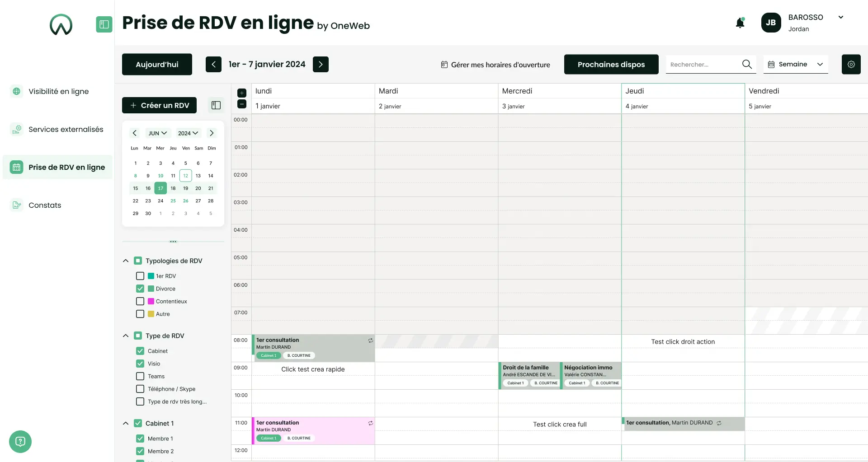
Task: Enable the Teams type checkbox
Action: [x=139, y=376]
